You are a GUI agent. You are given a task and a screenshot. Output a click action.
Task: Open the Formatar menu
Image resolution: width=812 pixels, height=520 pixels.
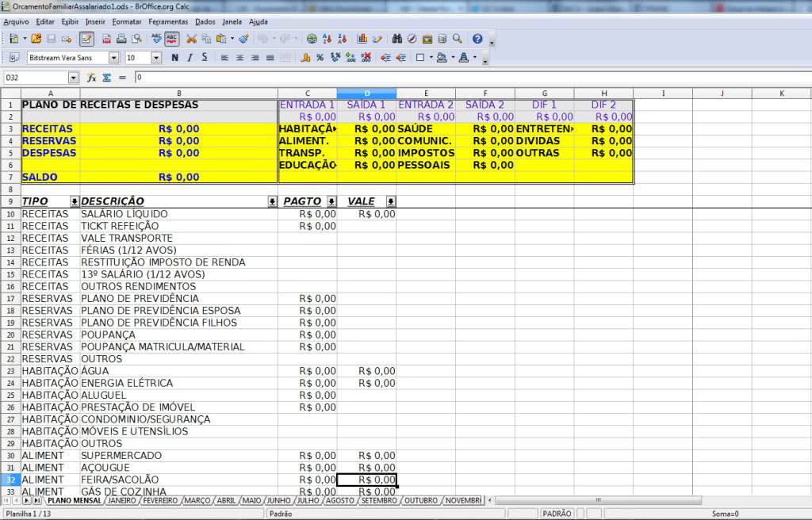coord(127,21)
